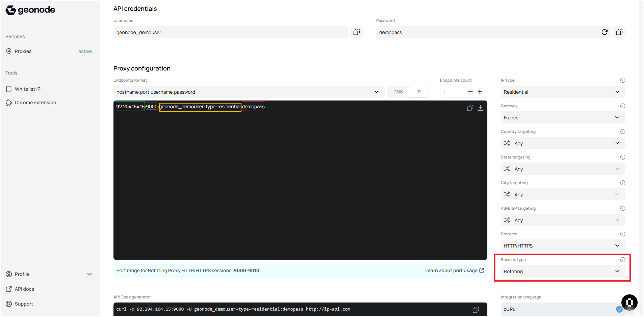Screen dimensions: 644x317
Task: Go to Proxies service
Action: tap(49, 51)
